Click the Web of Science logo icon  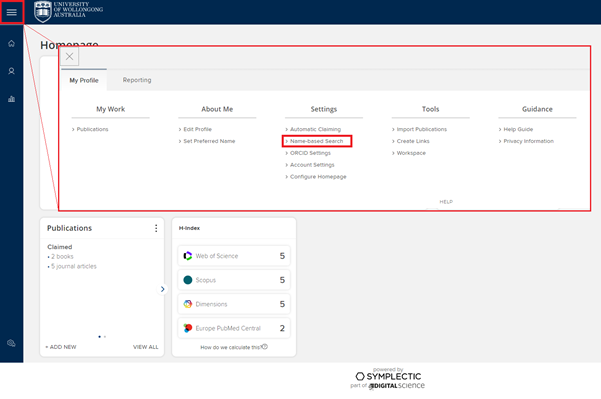[188, 256]
